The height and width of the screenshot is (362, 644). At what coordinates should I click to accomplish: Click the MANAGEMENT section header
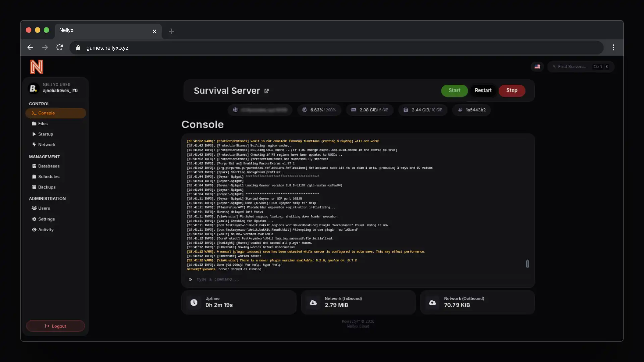pyautogui.click(x=44, y=157)
